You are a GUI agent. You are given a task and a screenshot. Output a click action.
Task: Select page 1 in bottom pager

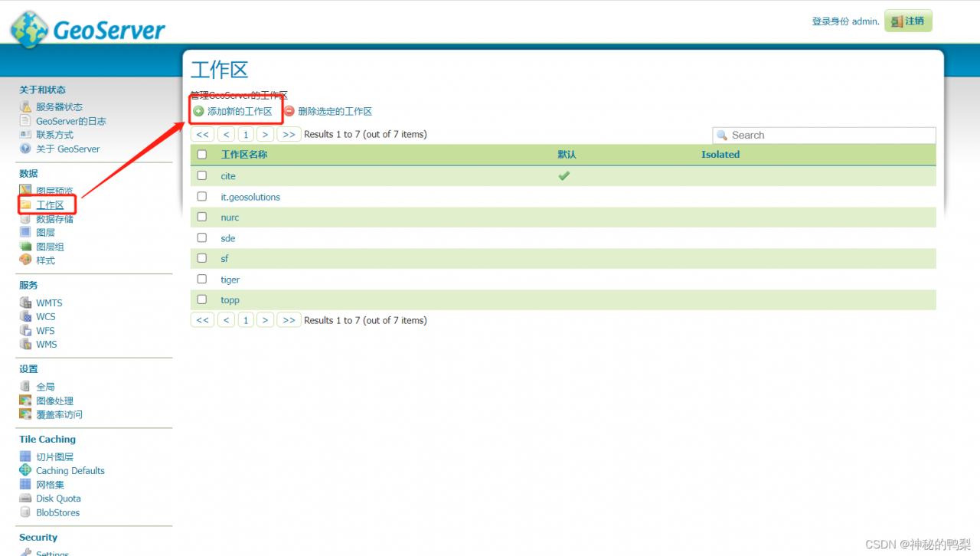246,320
